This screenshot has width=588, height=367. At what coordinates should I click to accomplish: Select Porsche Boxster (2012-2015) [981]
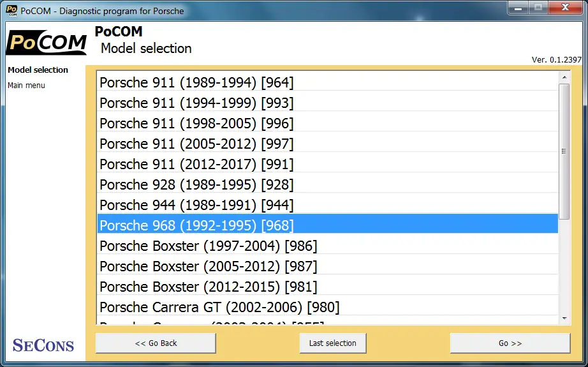coord(327,287)
